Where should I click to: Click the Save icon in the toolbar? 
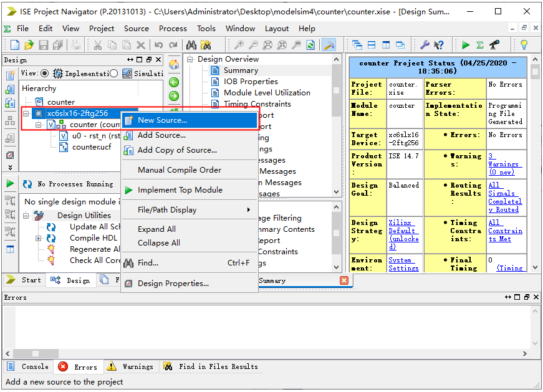click(44, 45)
